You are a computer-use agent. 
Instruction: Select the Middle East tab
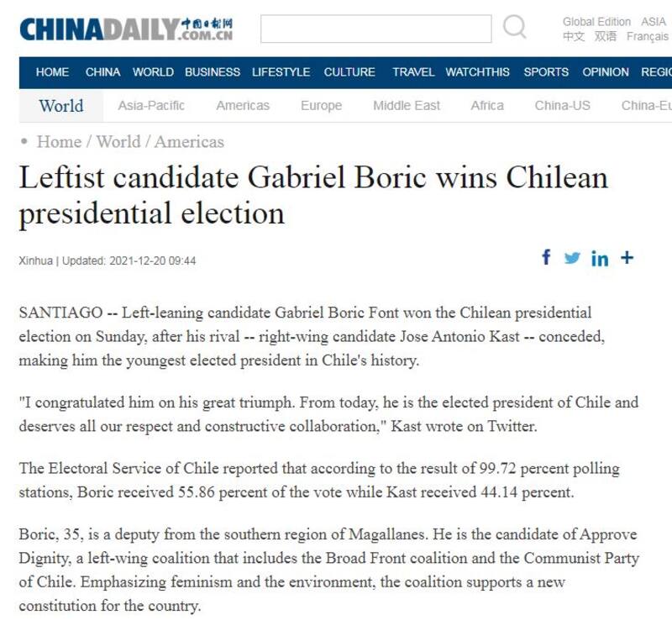coord(407,106)
